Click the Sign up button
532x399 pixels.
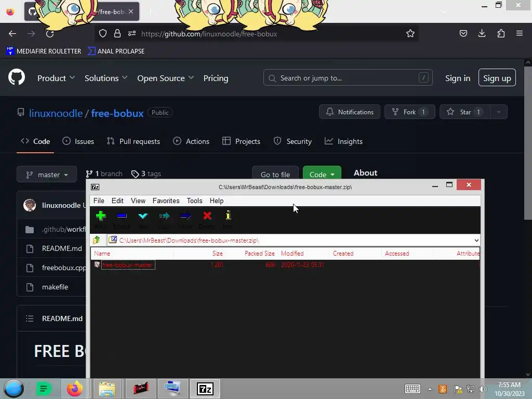(x=497, y=78)
